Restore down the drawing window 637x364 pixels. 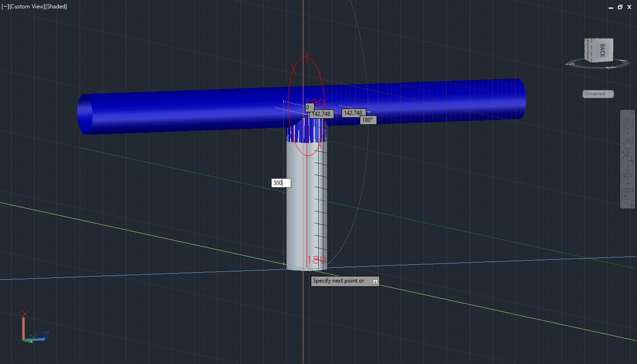620,7
